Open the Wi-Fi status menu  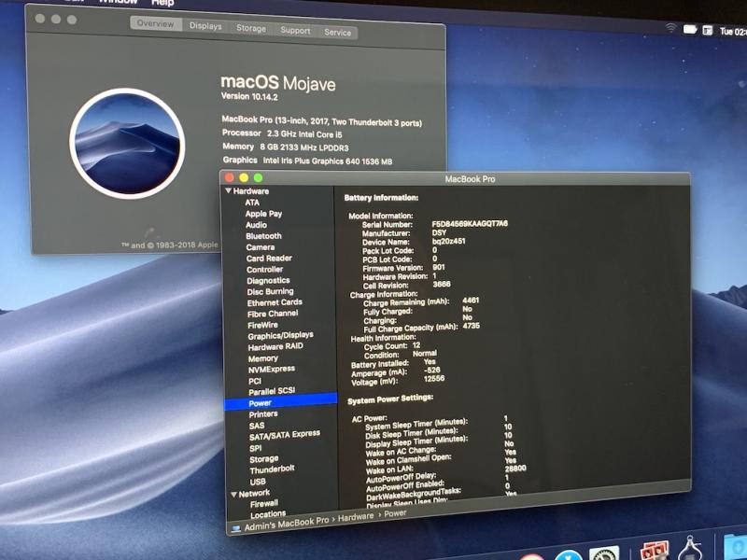670,28
